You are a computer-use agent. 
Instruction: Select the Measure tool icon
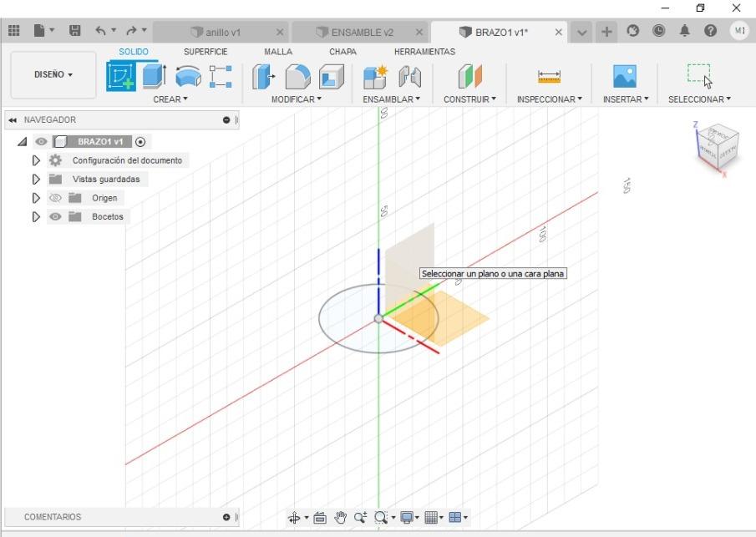click(549, 77)
